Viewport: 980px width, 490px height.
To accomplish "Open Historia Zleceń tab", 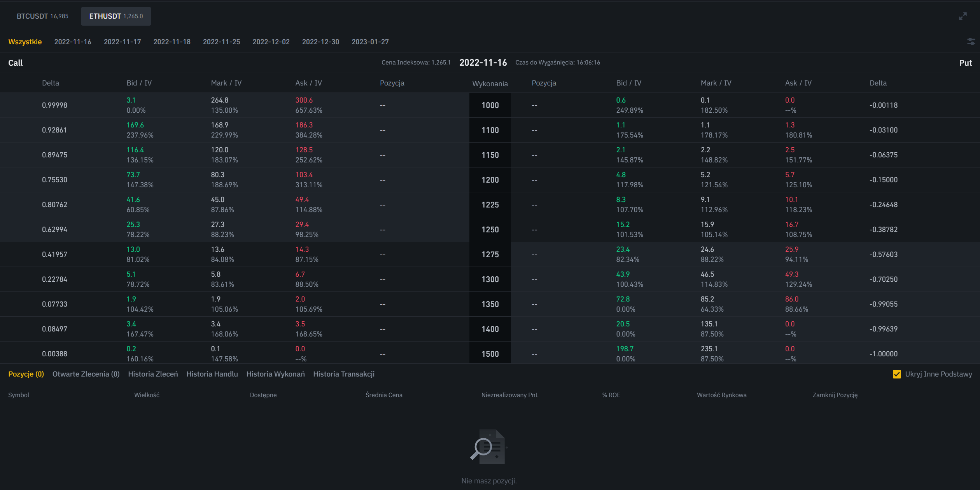I will point(153,374).
